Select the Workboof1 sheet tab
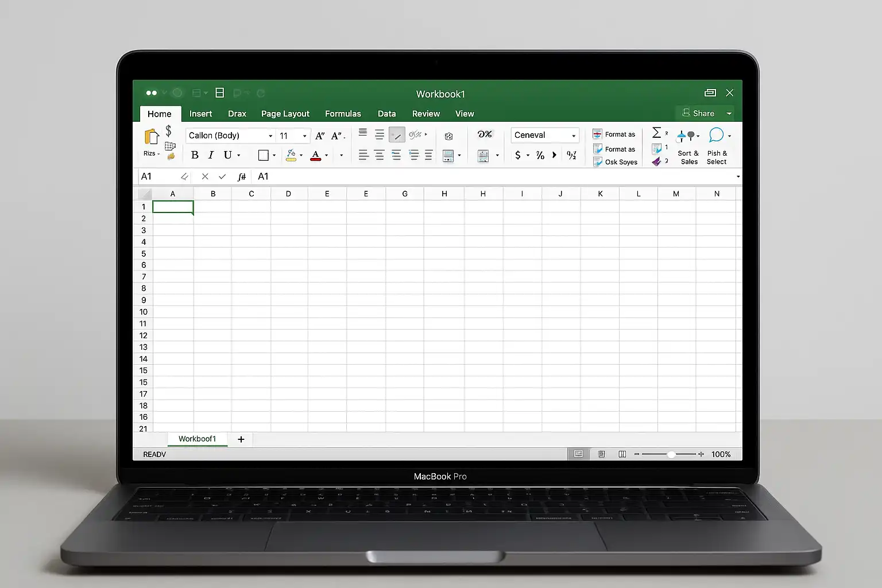 197,439
